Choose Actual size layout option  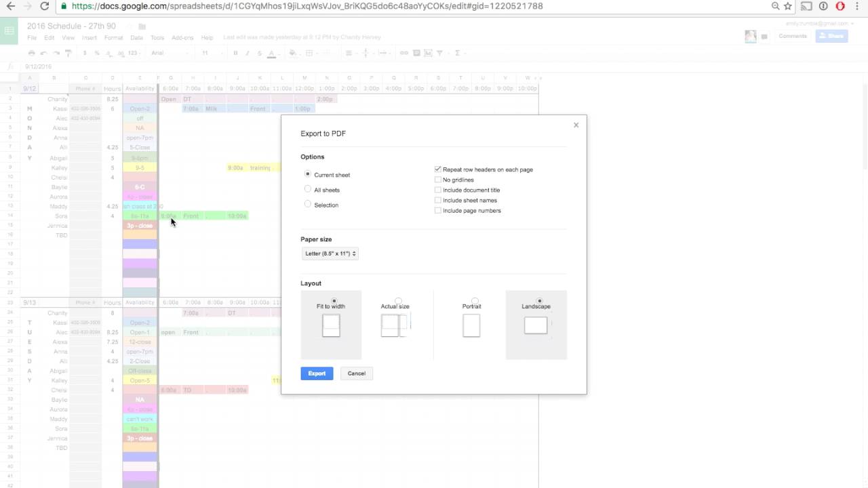[398, 300]
